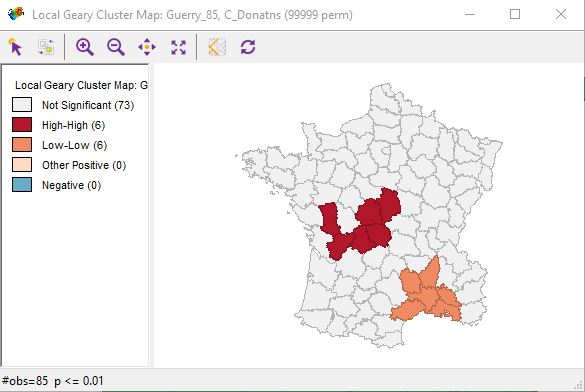Close the Local Geary Cluster Map window
This screenshot has width=585, height=392.
click(561, 14)
